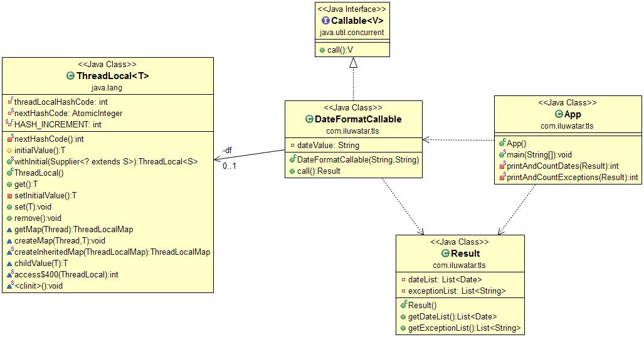Select the nextHashCode: AtomicInteger field
This screenshot has height=337, width=644.
pos(68,113)
